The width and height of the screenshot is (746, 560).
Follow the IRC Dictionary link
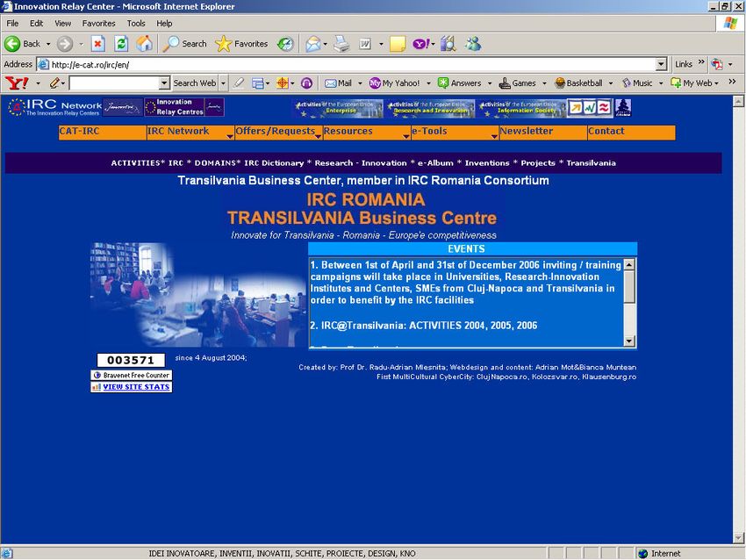[x=274, y=163]
